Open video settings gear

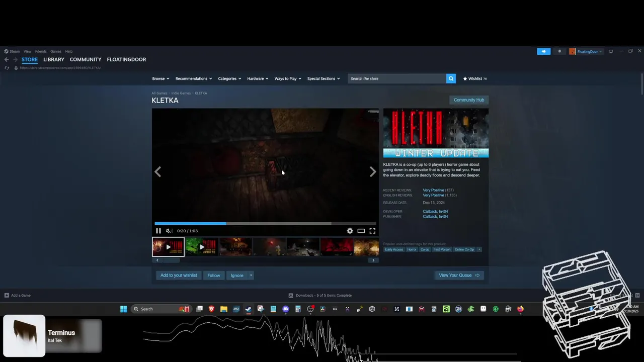point(350,231)
